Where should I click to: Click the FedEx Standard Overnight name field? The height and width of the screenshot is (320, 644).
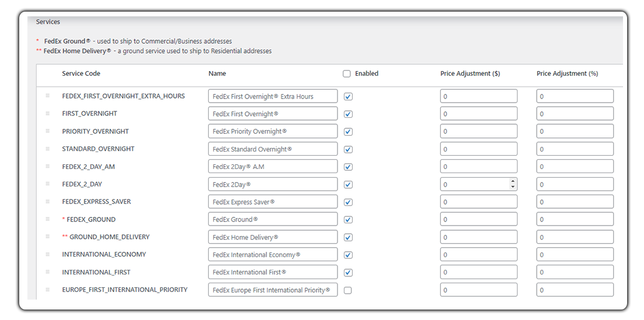[273, 149]
